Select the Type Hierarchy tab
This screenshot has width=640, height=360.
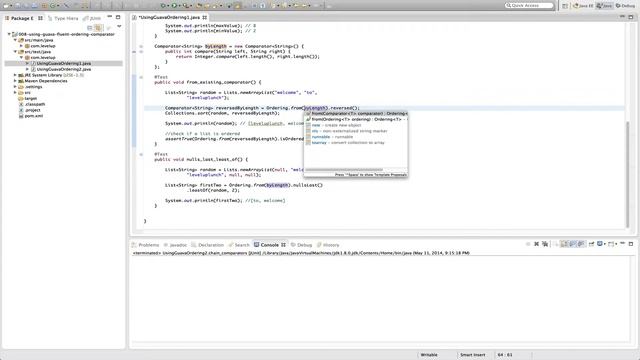[x=63, y=18]
